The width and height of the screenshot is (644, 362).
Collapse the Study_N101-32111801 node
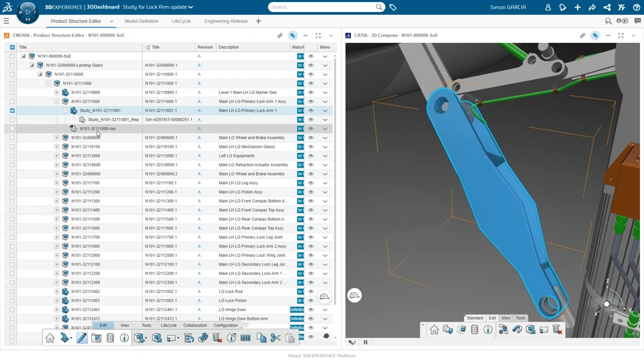tap(65, 111)
